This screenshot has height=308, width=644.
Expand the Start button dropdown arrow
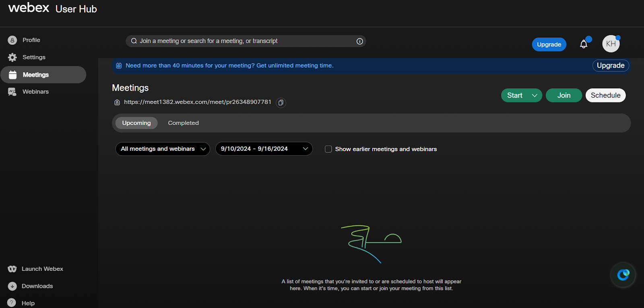point(535,96)
